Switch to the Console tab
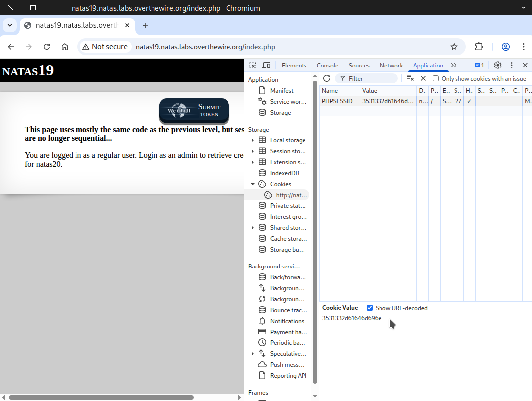The height and width of the screenshot is (401, 532). coord(327,66)
